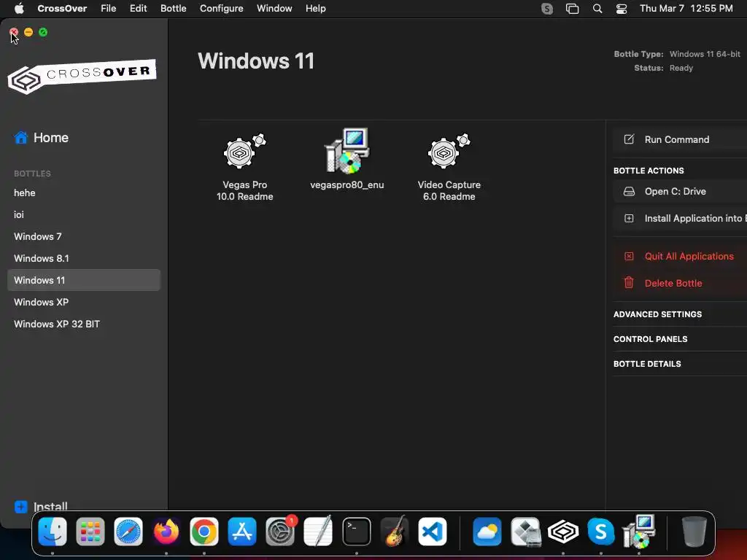
Task: Click the CrossOver icon in Dock
Action: 563,532
